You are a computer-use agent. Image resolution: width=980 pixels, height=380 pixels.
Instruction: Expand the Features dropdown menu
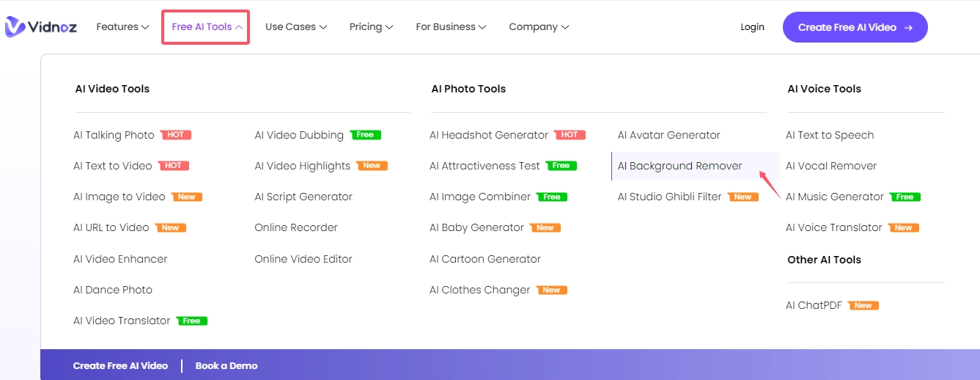pos(122,27)
